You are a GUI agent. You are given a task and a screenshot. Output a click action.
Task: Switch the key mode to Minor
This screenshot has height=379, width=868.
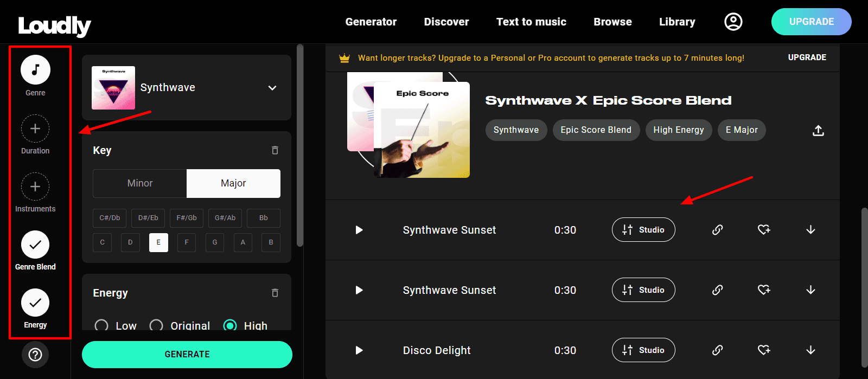pos(140,183)
